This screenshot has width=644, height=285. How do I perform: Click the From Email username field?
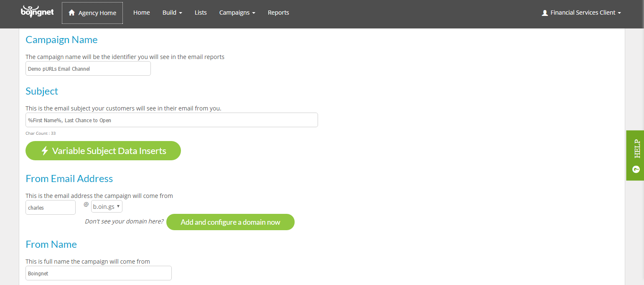[51, 208]
